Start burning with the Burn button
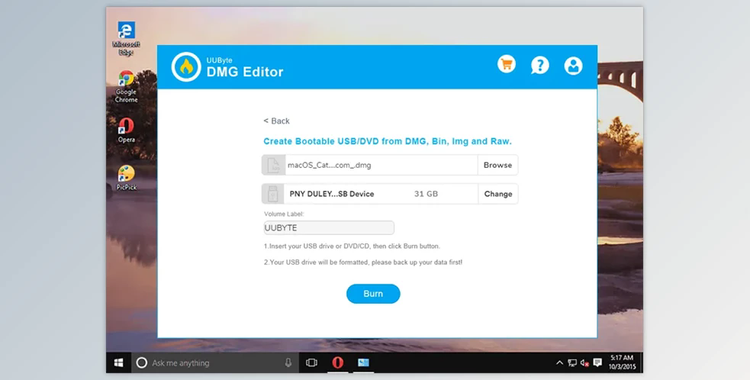This screenshot has height=380, width=750. 373,294
